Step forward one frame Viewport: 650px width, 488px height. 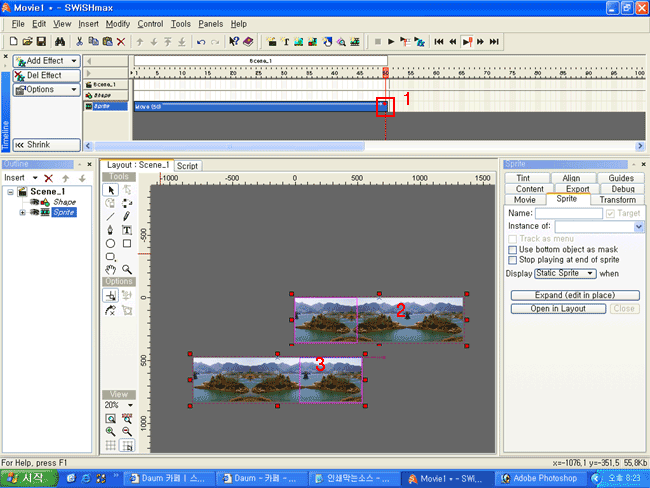tap(480, 41)
